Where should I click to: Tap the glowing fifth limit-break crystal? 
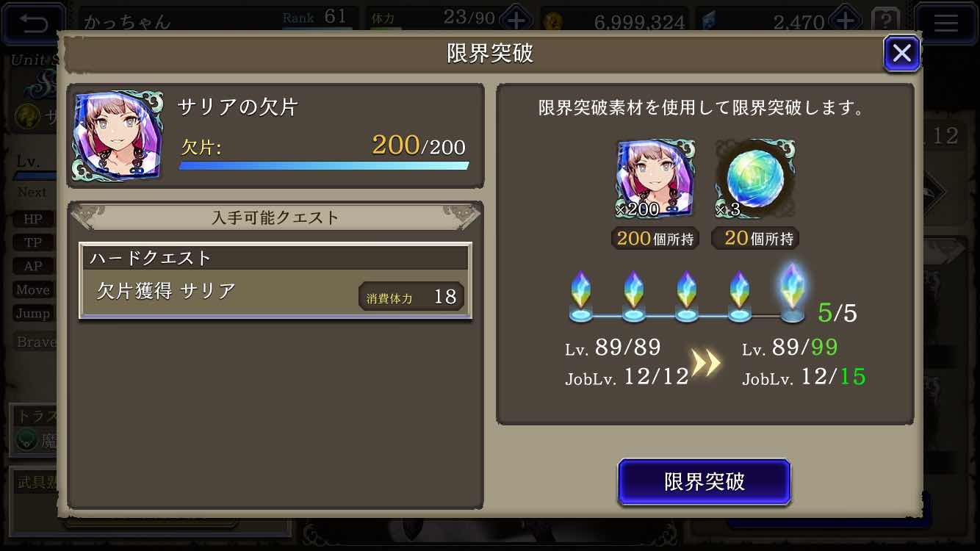pyautogui.click(x=792, y=292)
